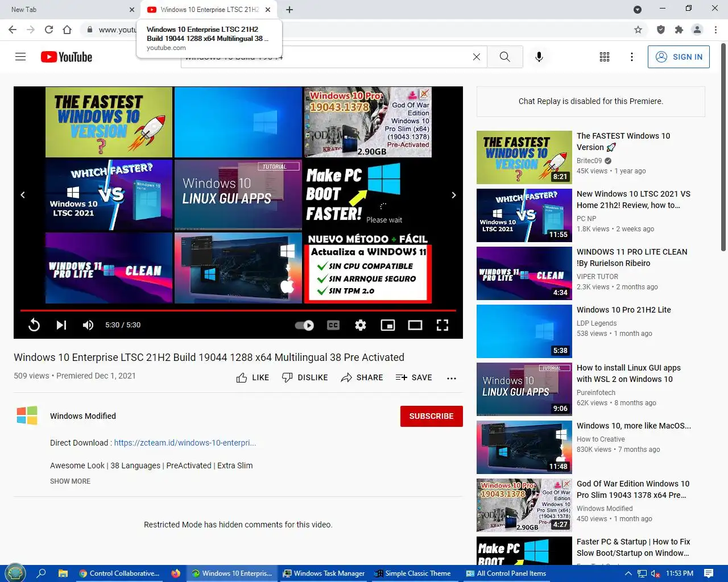Open the player settings gear
The image size is (728, 582).
pyautogui.click(x=361, y=325)
